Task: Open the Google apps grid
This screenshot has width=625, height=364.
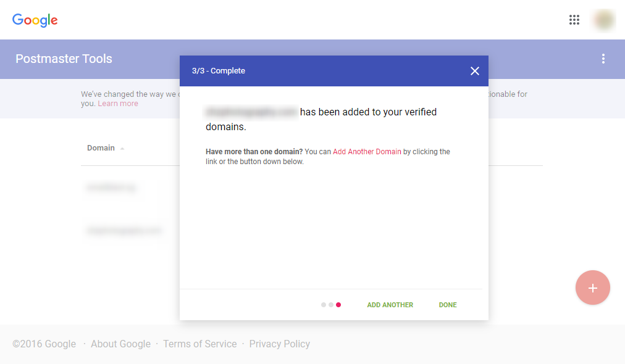Action: pos(574,20)
